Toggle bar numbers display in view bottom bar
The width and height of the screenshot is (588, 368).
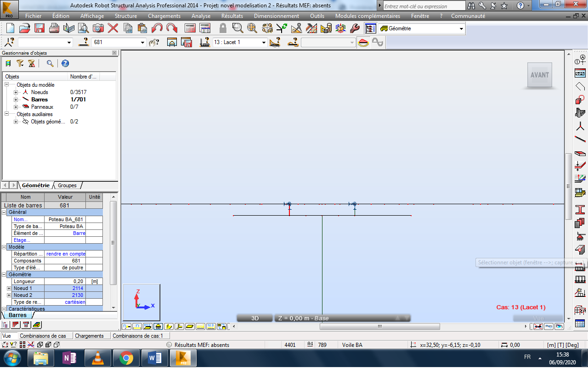pyautogui.click(x=137, y=327)
